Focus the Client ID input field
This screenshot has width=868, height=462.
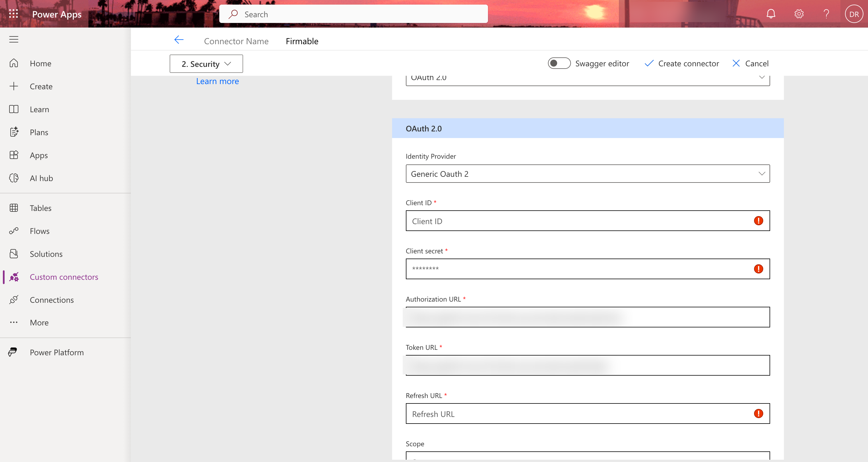[588, 221]
